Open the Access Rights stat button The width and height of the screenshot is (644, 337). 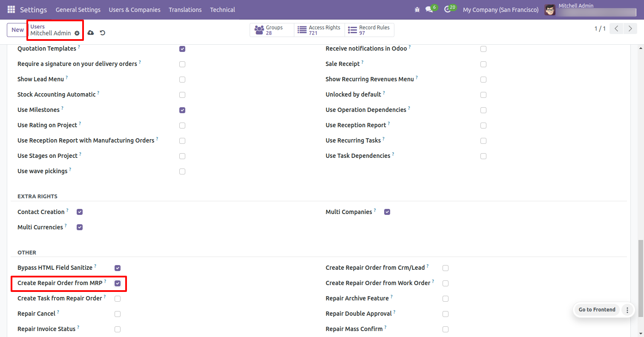[x=319, y=30]
